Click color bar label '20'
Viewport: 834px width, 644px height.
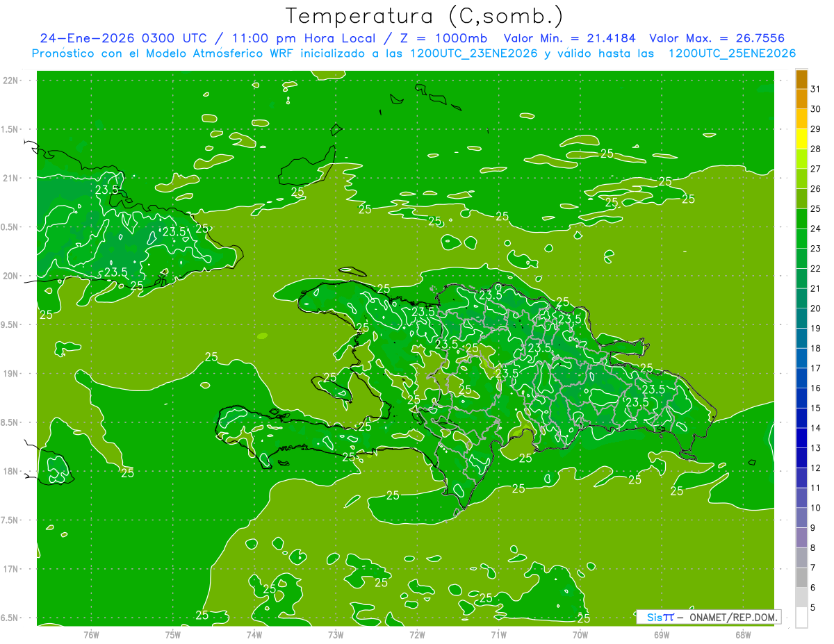coord(816,308)
